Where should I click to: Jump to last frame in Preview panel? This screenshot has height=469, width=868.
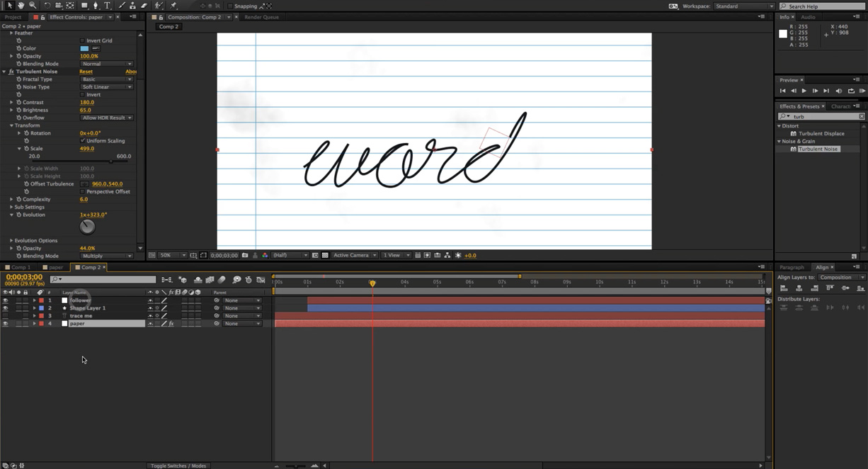click(826, 91)
